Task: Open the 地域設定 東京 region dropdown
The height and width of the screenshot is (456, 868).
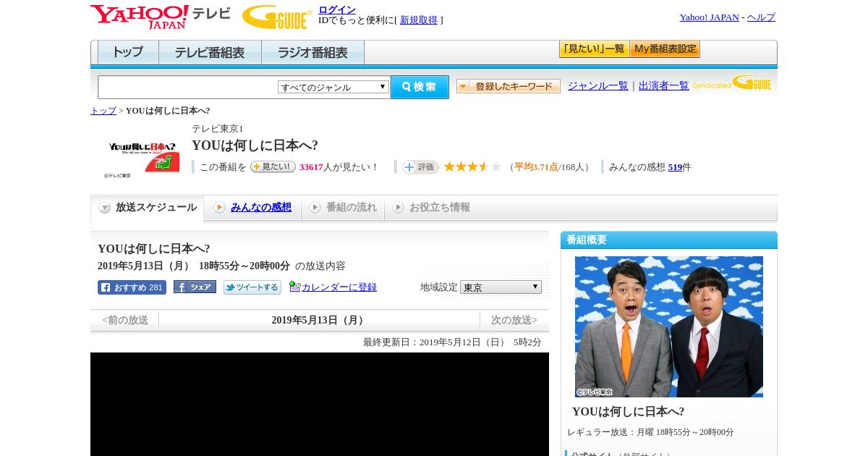Action: [x=501, y=287]
